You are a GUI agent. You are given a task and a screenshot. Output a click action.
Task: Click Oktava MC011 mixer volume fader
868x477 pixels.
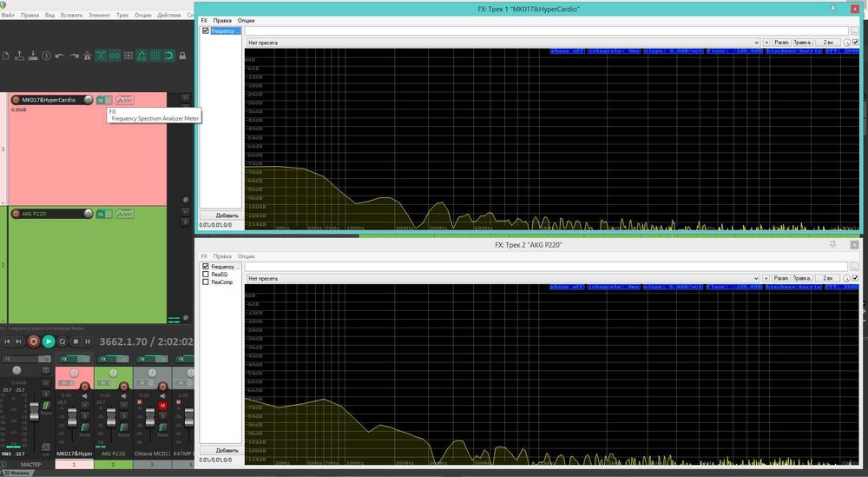[x=150, y=417]
